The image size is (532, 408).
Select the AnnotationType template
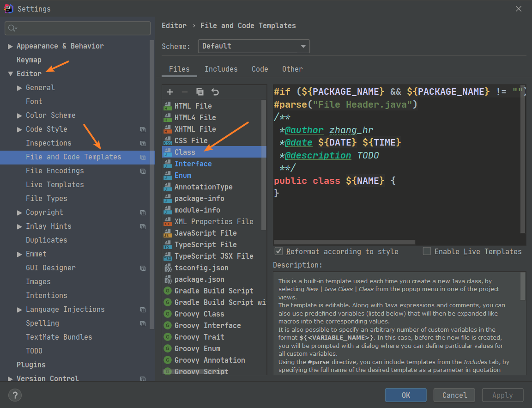(214, 187)
